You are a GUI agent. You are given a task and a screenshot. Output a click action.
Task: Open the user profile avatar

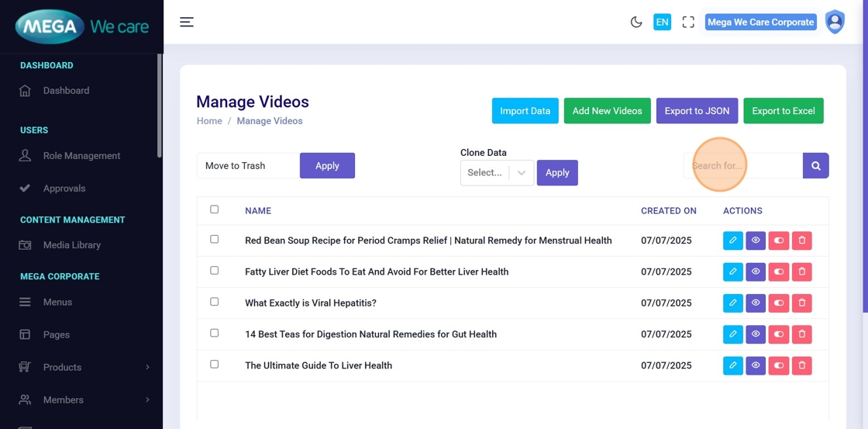[835, 22]
